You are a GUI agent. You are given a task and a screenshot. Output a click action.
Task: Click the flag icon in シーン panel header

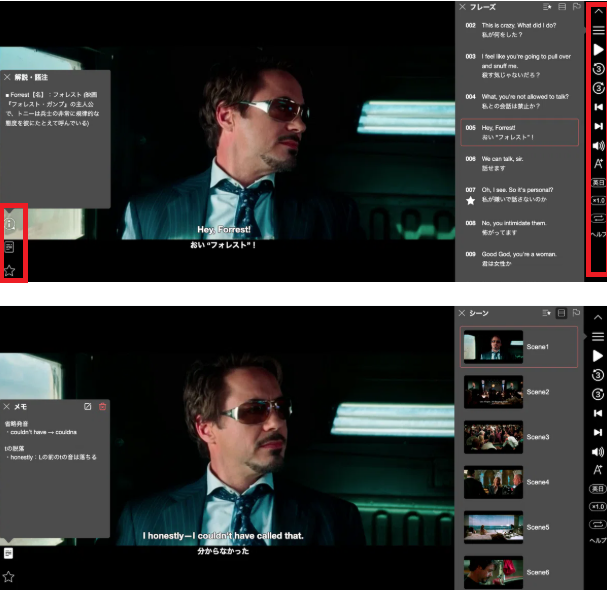coord(576,313)
